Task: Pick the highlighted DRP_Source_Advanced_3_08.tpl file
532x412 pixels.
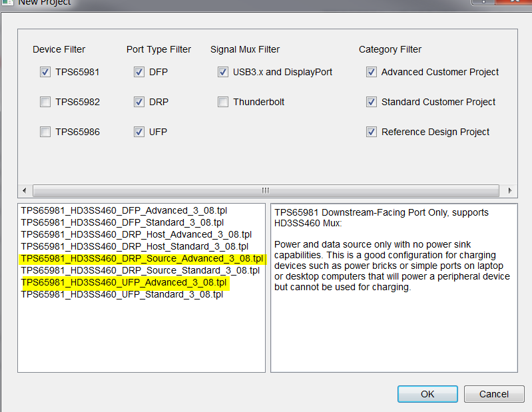Action: point(142,258)
